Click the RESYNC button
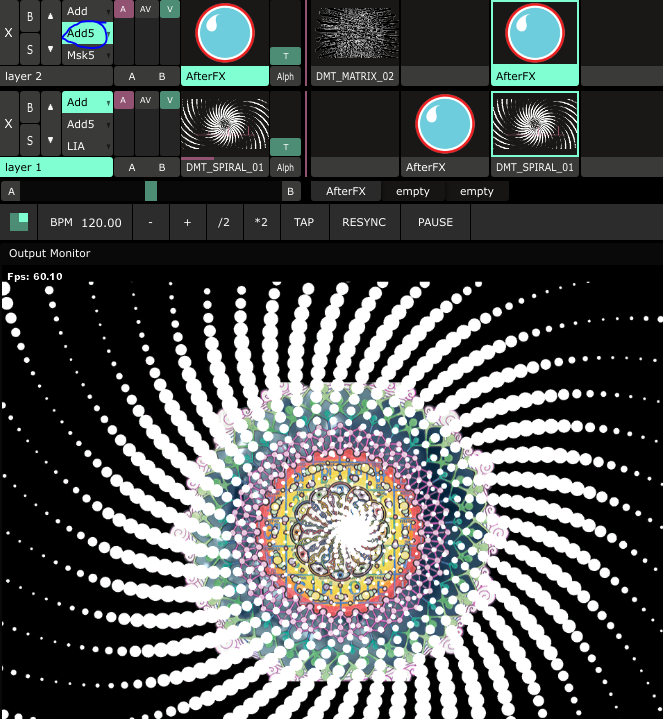 [x=364, y=223]
